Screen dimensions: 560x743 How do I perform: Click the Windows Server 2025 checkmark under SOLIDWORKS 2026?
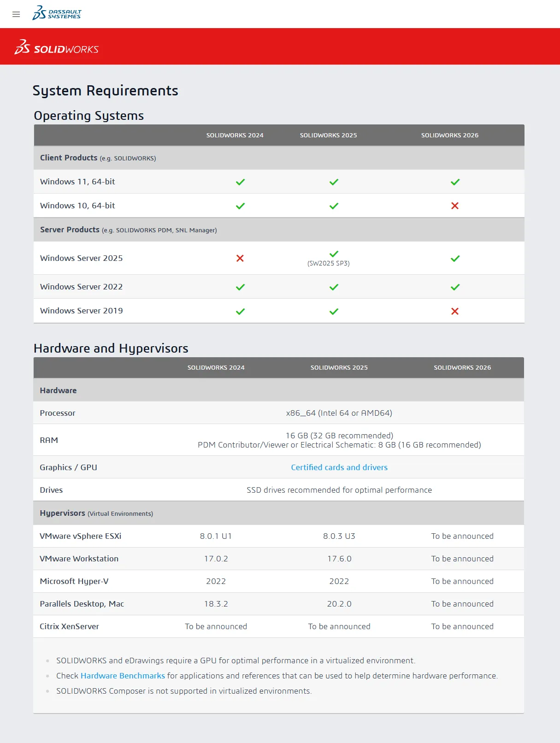pos(455,259)
